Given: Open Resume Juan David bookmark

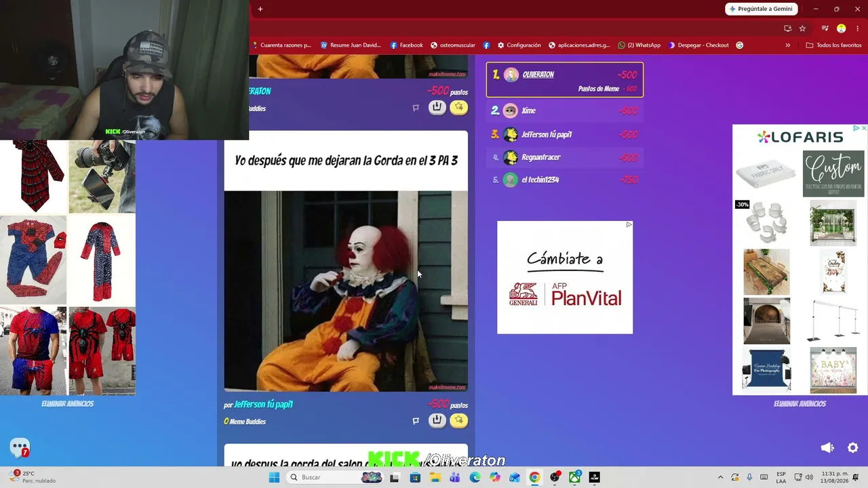Looking at the screenshot, I should click(x=351, y=45).
